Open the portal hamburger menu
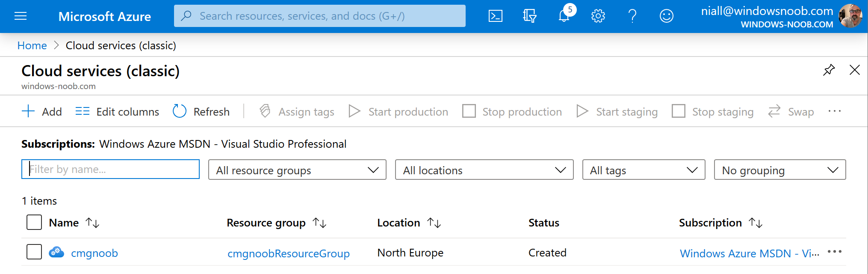Image resolution: width=868 pixels, height=274 pixels. coord(21,16)
